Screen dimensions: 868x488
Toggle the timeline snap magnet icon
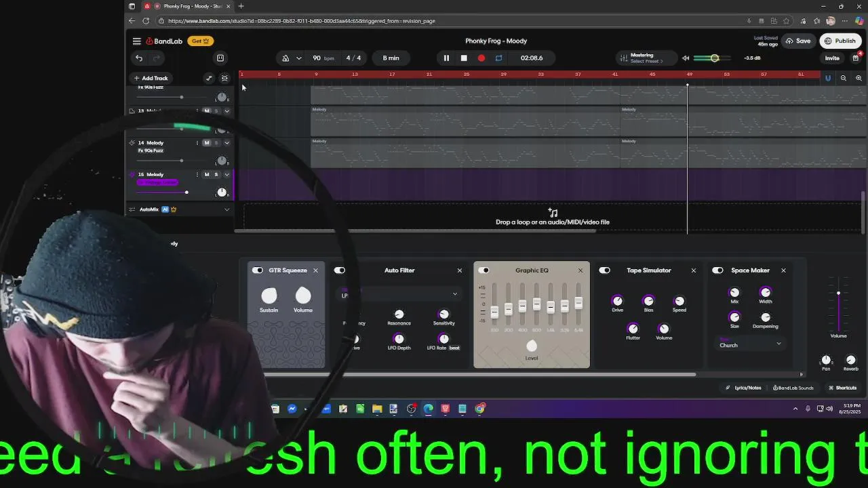[x=828, y=78]
